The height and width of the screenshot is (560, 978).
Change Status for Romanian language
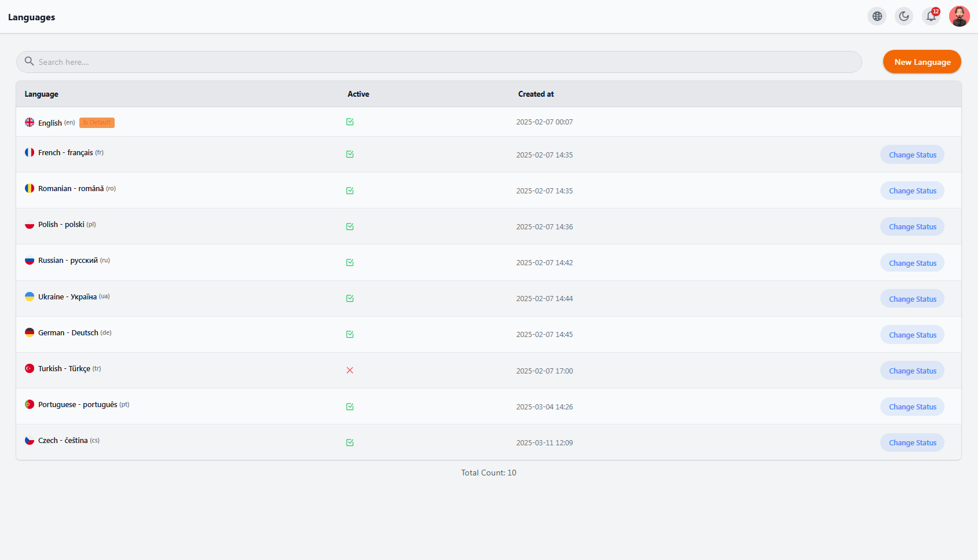(913, 191)
